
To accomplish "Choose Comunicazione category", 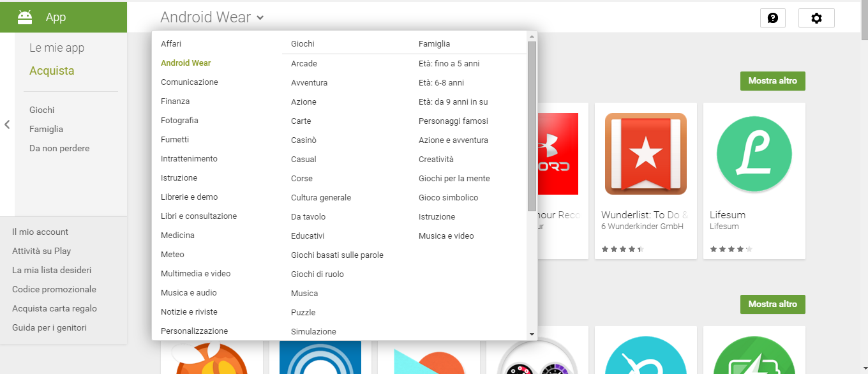I will tap(190, 82).
